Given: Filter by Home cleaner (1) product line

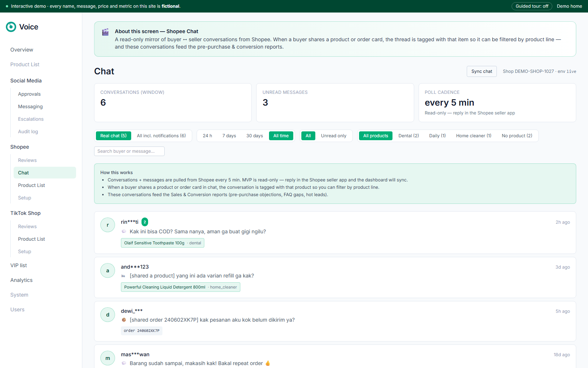Looking at the screenshot, I should pyautogui.click(x=474, y=136).
